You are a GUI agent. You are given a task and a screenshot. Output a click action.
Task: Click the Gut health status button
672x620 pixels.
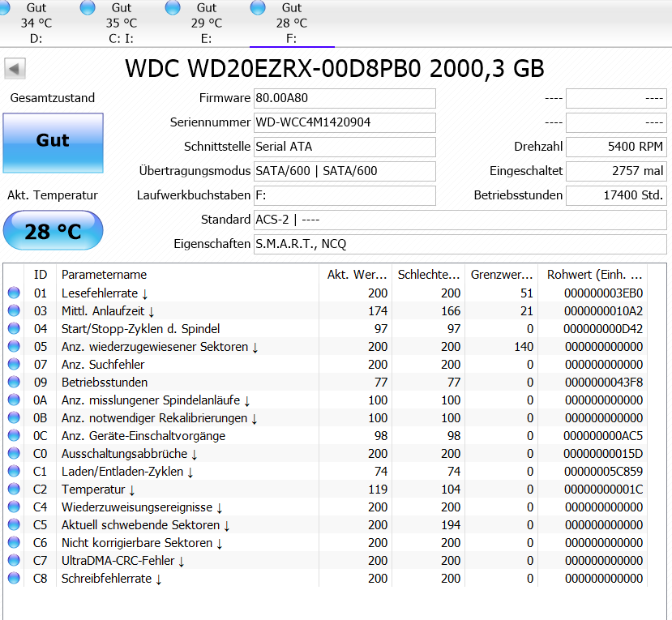click(54, 143)
